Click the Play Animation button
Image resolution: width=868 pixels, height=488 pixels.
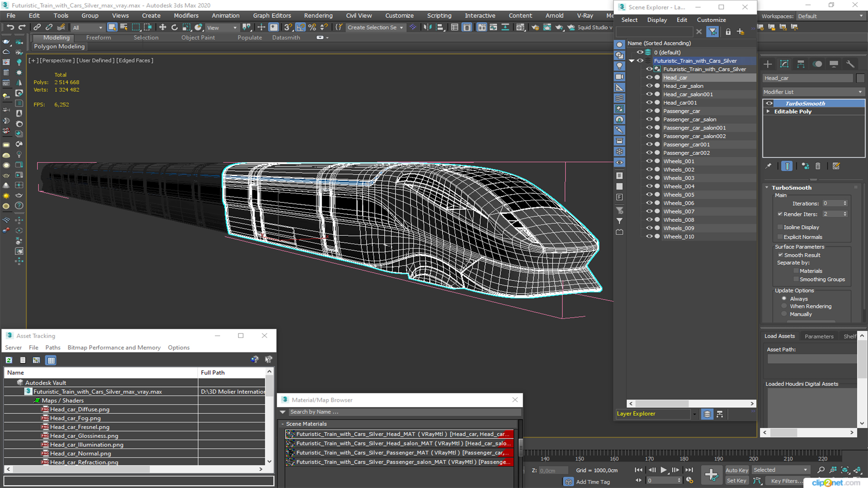(x=663, y=470)
